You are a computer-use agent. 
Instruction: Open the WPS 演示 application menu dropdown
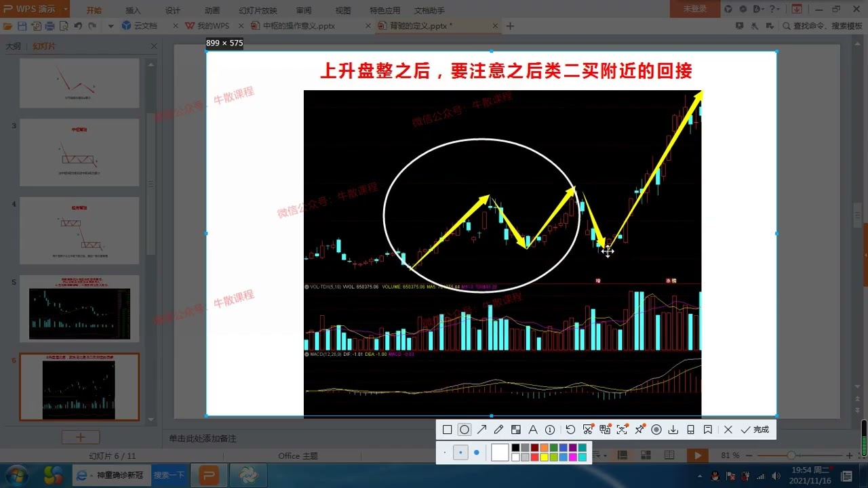coord(65,9)
